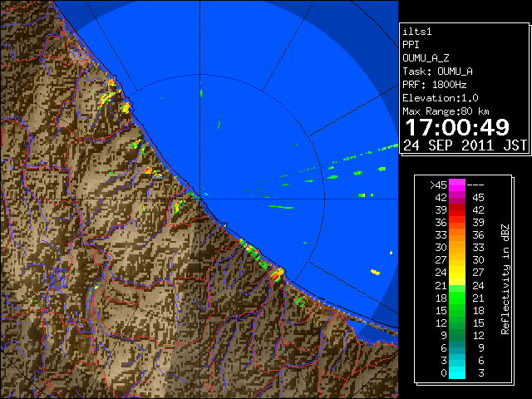
Task: Click the 17:00:49 timestamp
Action: tap(457, 127)
